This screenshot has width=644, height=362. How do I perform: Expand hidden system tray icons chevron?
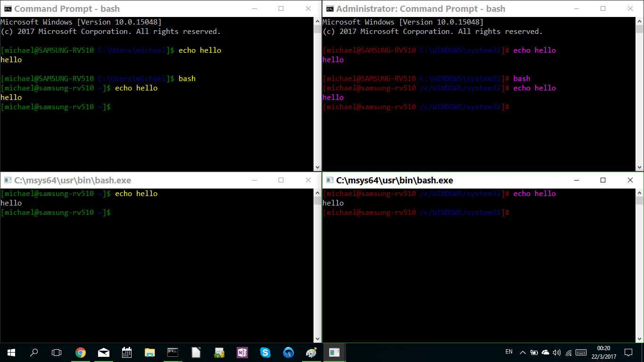coord(523,353)
